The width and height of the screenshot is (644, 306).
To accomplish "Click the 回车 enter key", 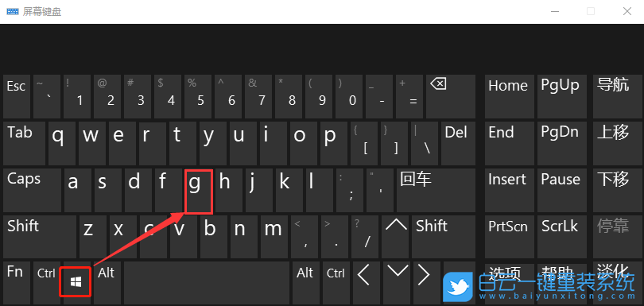I will point(436,190).
